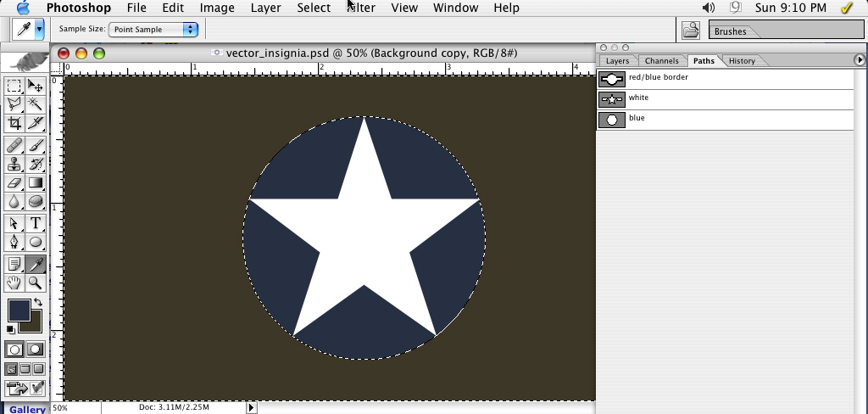Image resolution: width=868 pixels, height=414 pixels.
Task: Open the Photoshop application menu
Action: (x=79, y=8)
